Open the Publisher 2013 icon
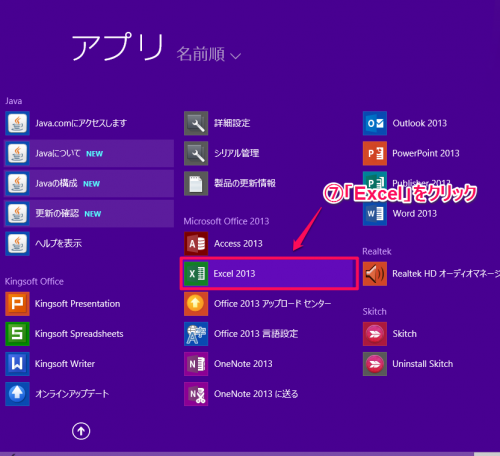This screenshot has width=500, height=456. tap(375, 183)
